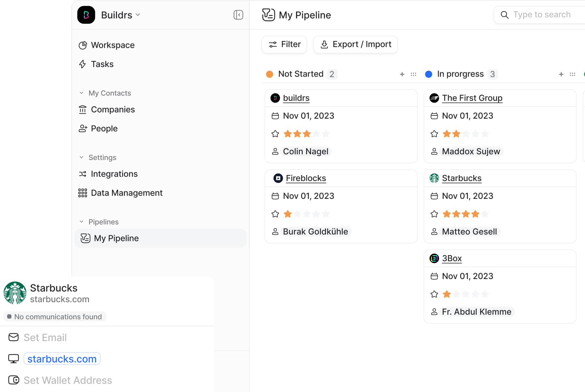Open the starbucks.com website link
This screenshot has width=585, height=392.
[x=62, y=359]
